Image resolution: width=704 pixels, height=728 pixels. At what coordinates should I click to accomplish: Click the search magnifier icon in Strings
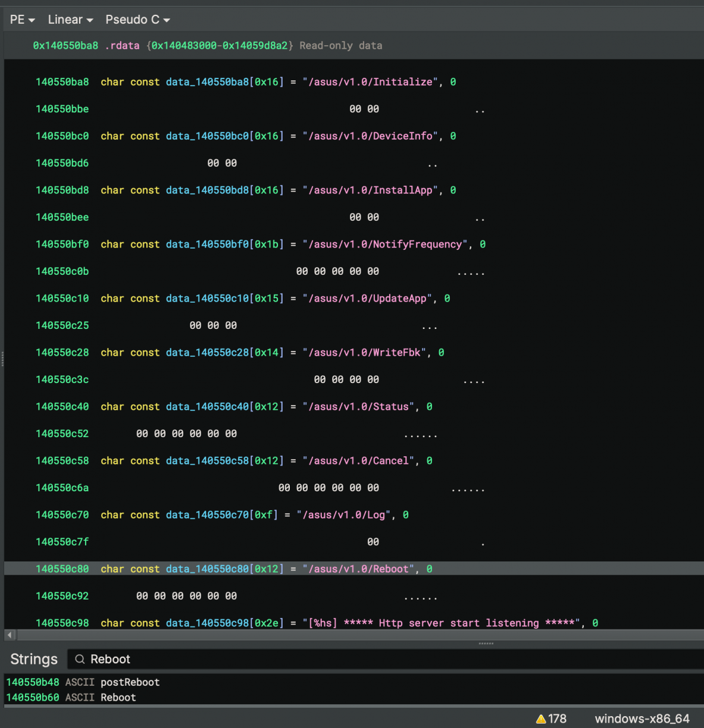[80, 659]
